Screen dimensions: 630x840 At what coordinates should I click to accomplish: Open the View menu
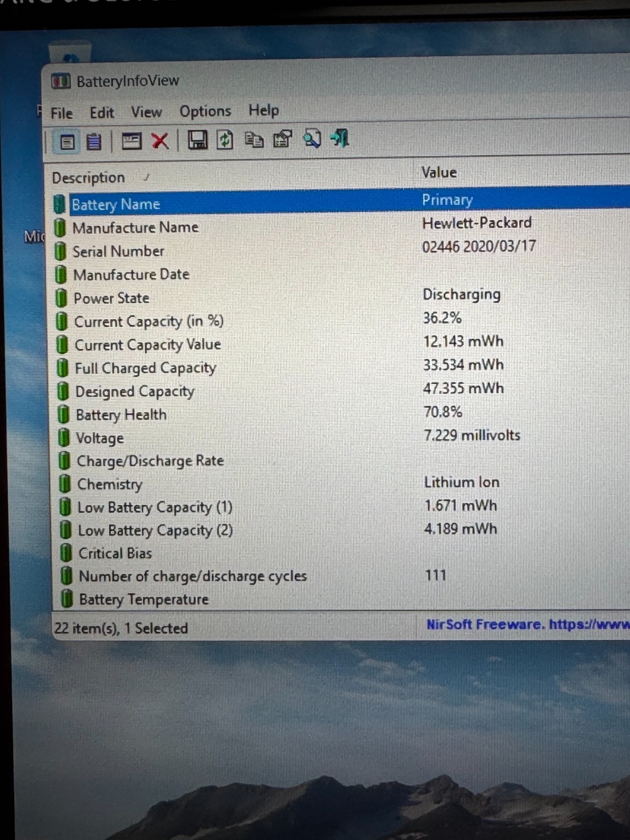click(146, 112)
